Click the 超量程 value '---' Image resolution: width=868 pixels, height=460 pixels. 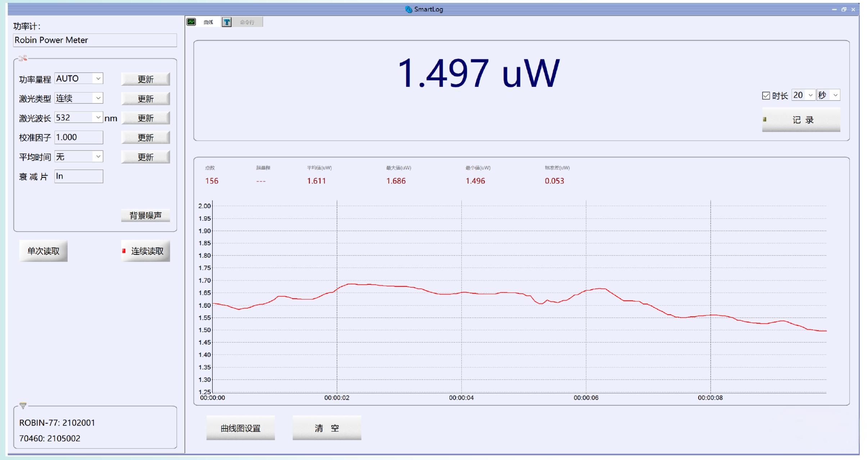[261, 181]
